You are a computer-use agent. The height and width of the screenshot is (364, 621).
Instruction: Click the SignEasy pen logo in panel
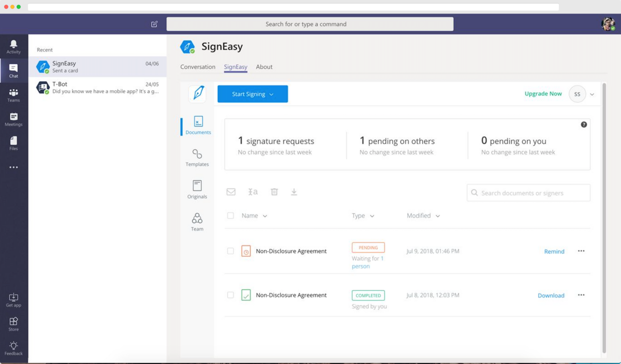click(x=198, y=93)
